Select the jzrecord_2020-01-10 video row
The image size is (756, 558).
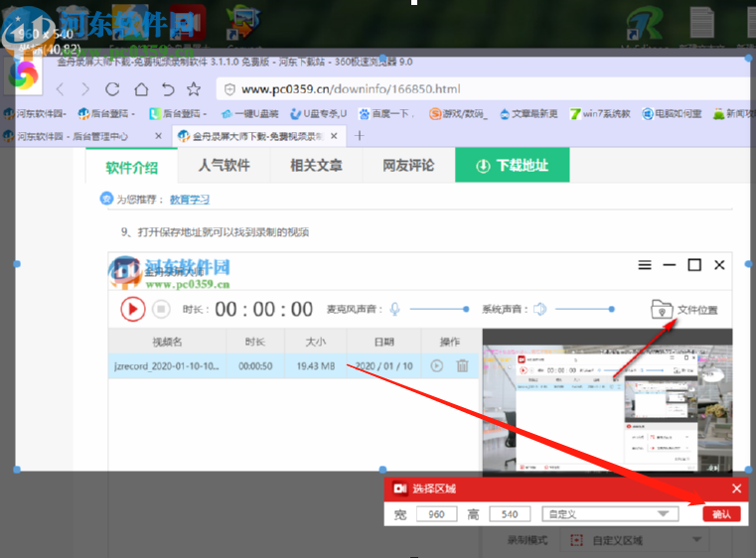294,366
